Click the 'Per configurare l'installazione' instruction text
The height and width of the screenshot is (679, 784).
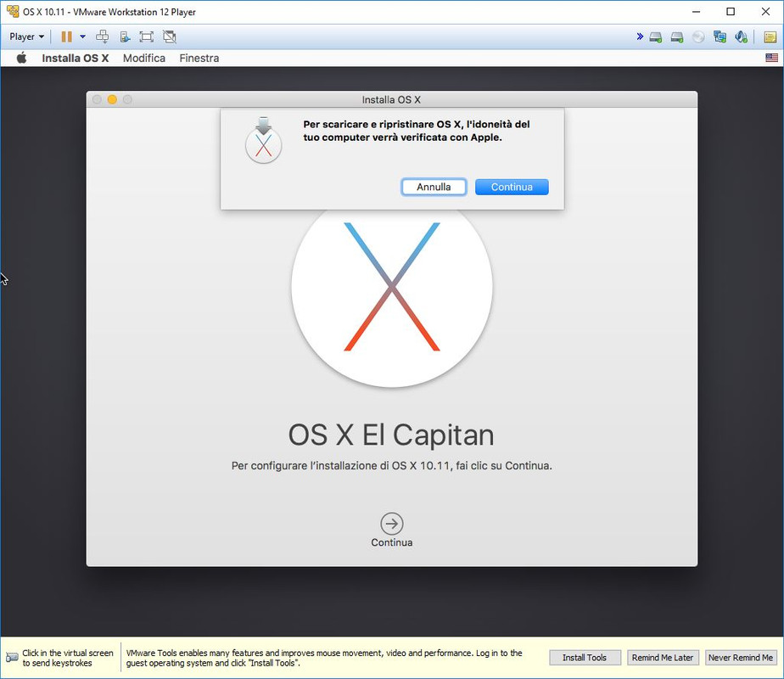click(391, 465)
